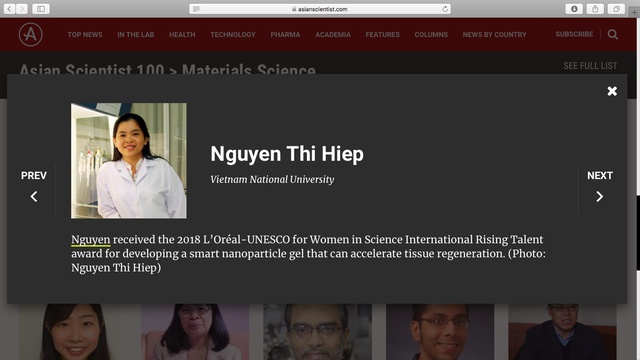Screen dimensions: 640x360
Task: Open the News By Country menu
Action: (494, 35)
